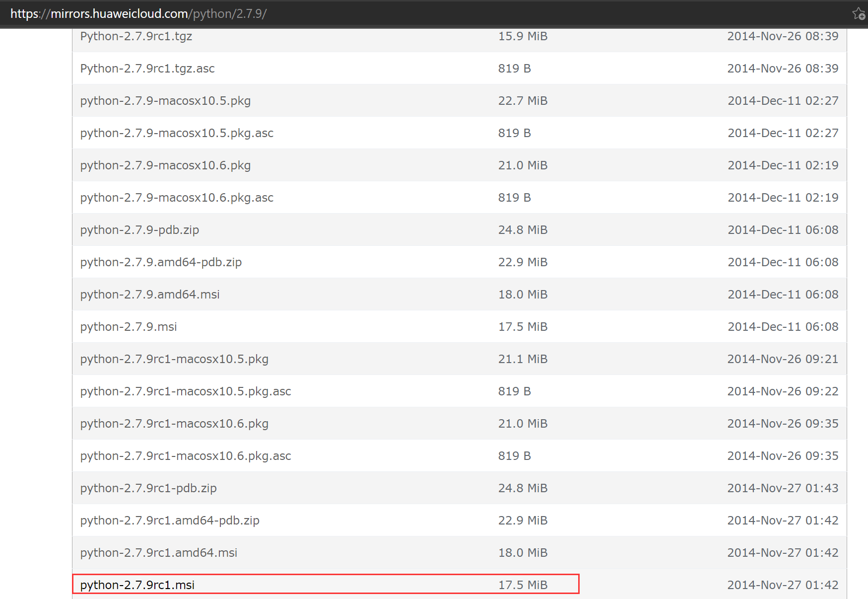Download python-2.7.9rc1.amd64-pdb.zip archive
This screenshot has height=599, width=868.
pos(170,521)
